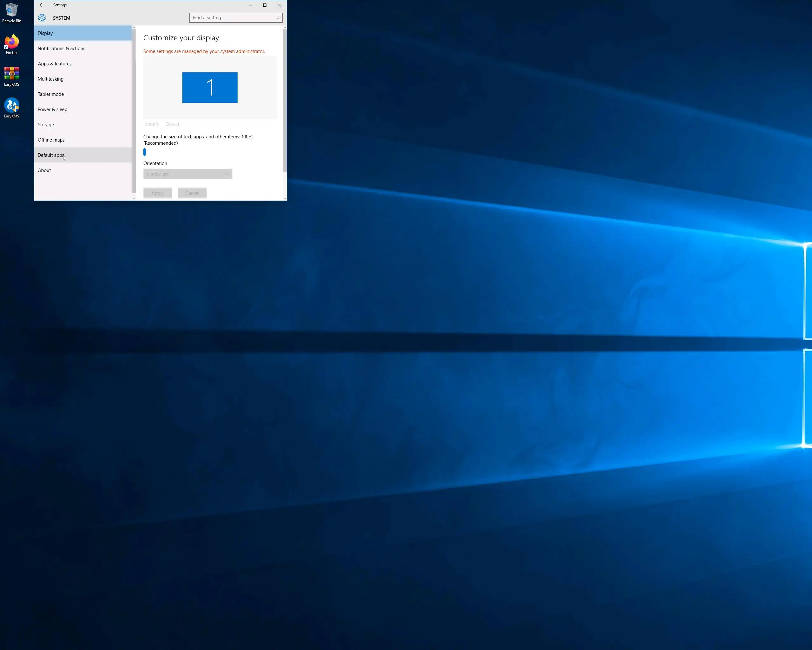Viewport: 812px width, 650px height.
Task: Click the text size scaling slider
Action: click(187, 152)
